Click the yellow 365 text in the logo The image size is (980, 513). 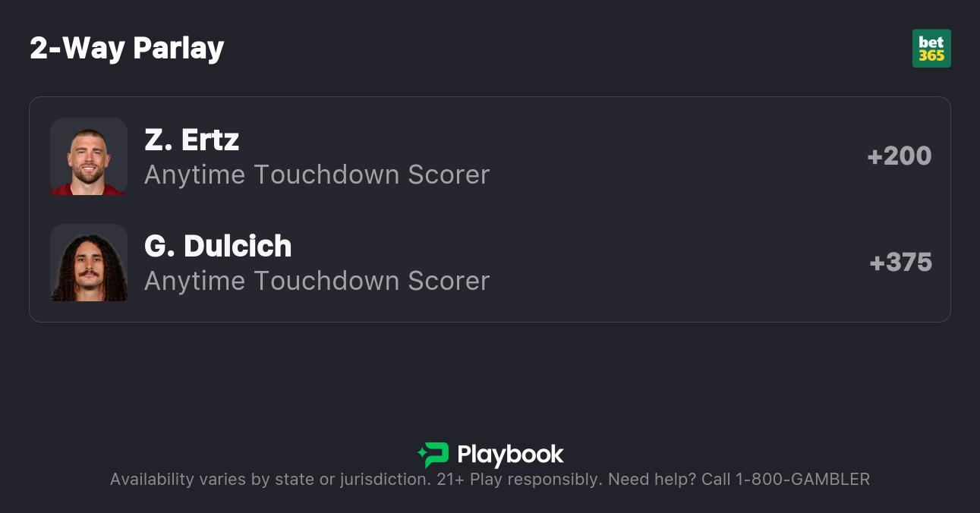(931, 56)
